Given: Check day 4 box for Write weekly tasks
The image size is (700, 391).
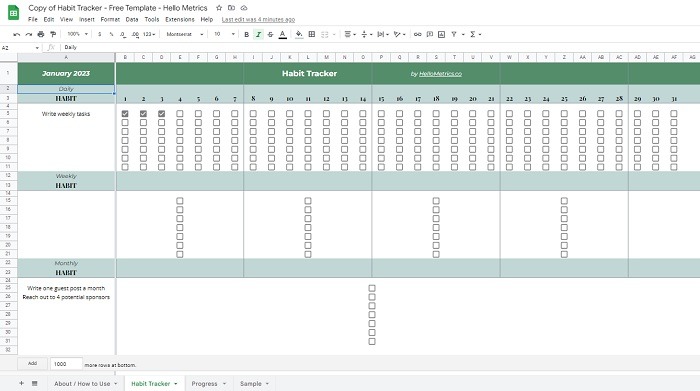Looking at the screenshot, I should pos(180,114).
